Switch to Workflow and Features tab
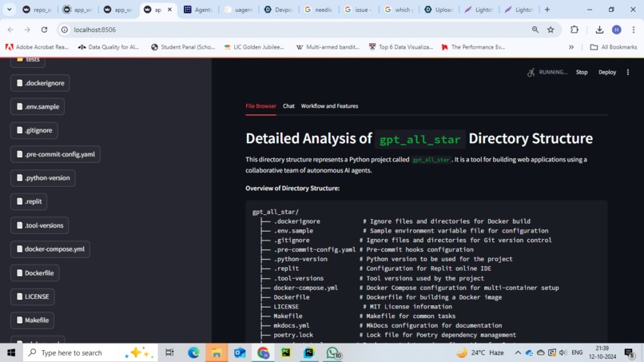This screenshot has width=644, height=362. [x=329, y=106]
